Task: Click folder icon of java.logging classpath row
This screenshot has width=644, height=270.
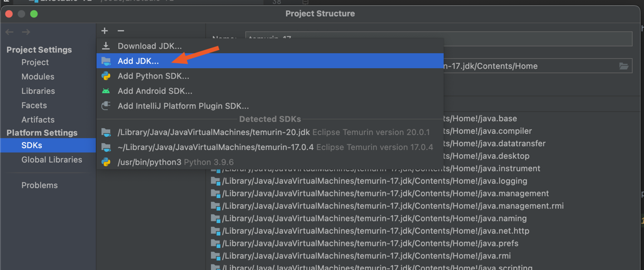Action: pyautogui.click(x=215, y=181)
